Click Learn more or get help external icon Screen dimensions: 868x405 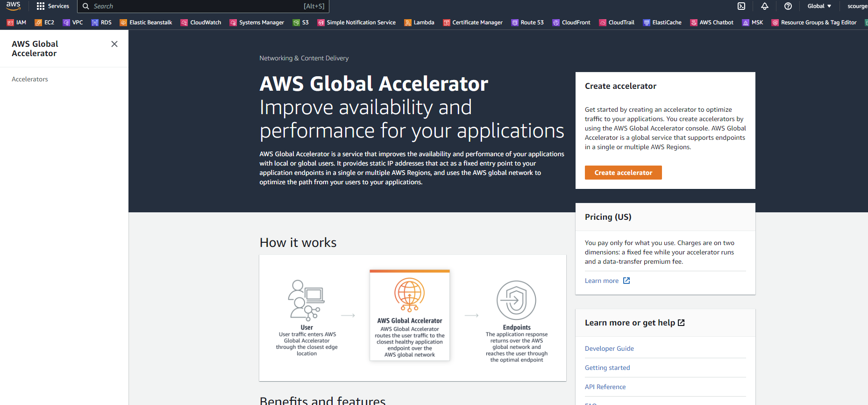pyautogui.click(x=681, y=323)
